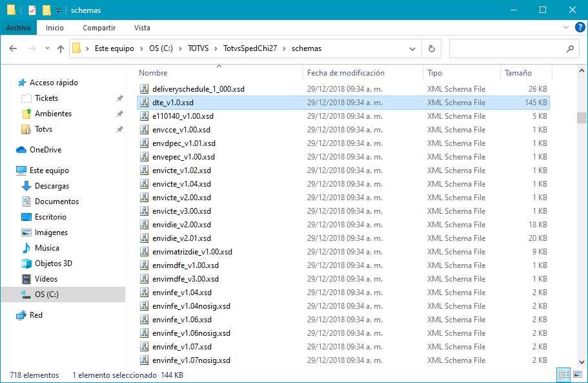The width and height of the screenshot is (588, 383).
Task: Open the Música folder
Action: pos(47,248)
